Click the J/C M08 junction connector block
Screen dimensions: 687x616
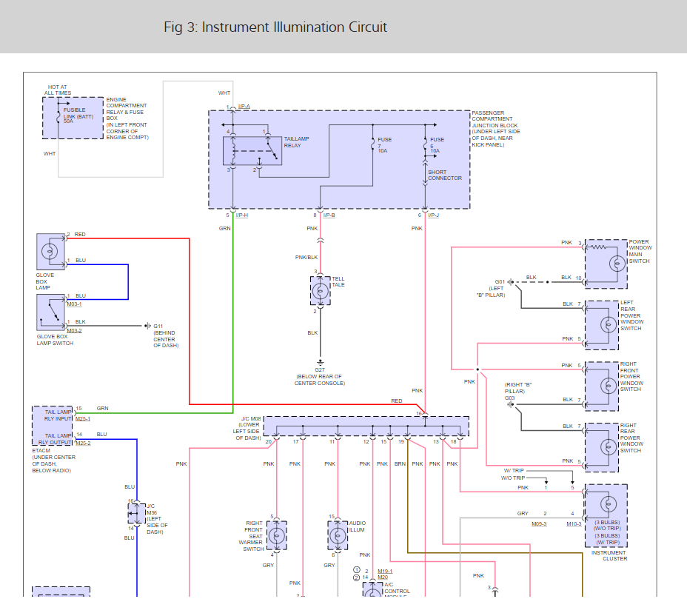[366, 426]
